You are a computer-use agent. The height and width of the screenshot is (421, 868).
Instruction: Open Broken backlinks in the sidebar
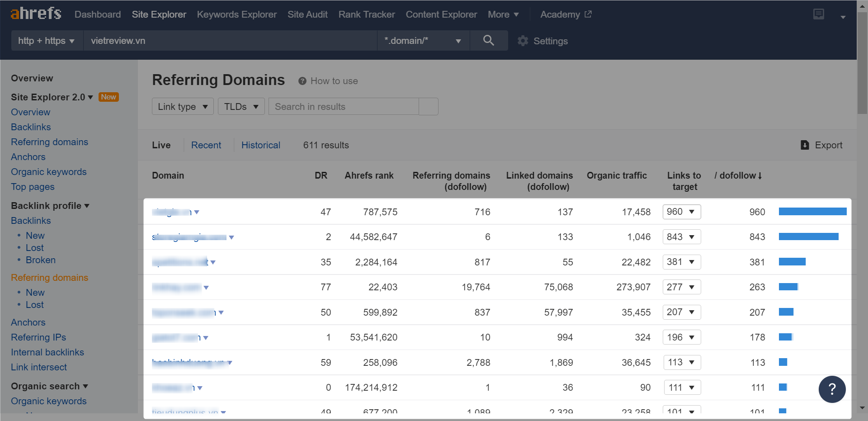tap(41, 260)
